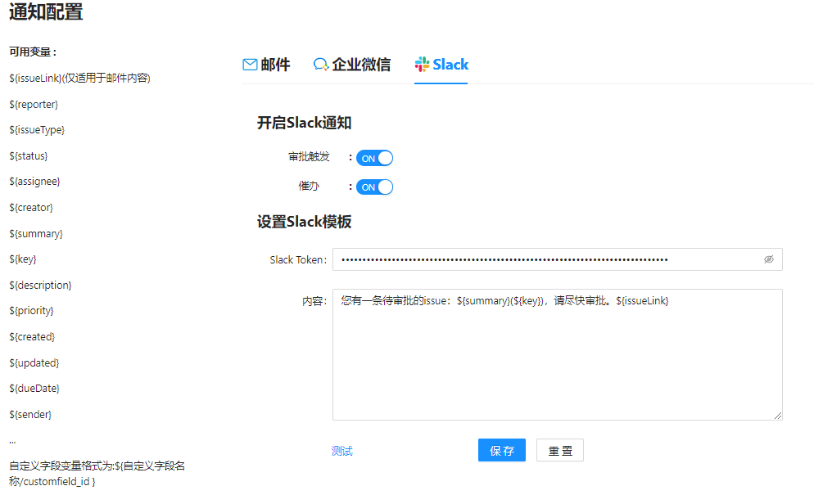Viewport: 814px width, 504px height.
Task: Turn off the 催办 switch
Action: tap(374, 187)
